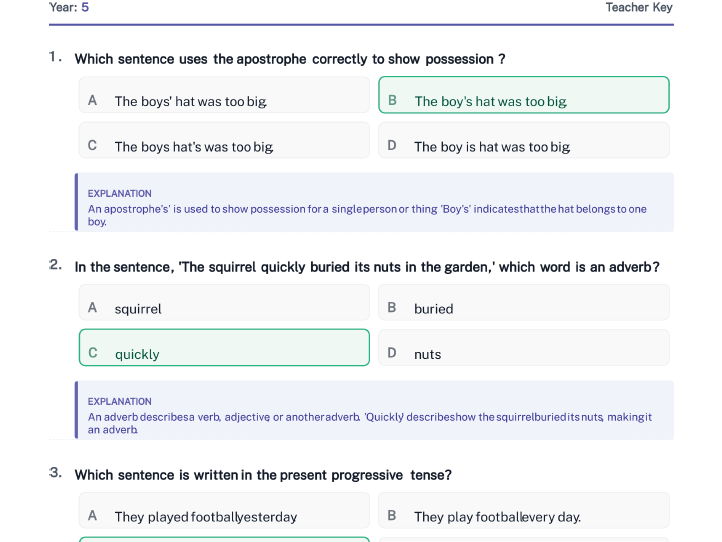
Task: Click the question 1 apostrophe possession text
Action: click(290, 59)
